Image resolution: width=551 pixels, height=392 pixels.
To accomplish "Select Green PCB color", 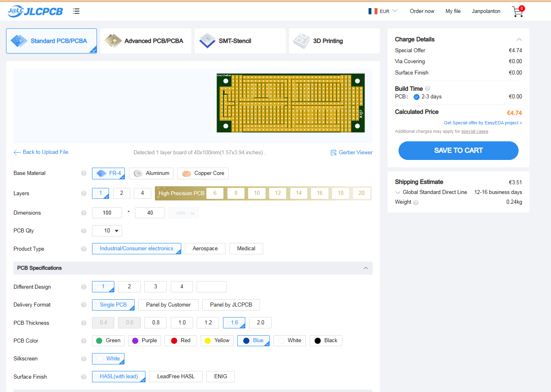I will coord(108,341).
